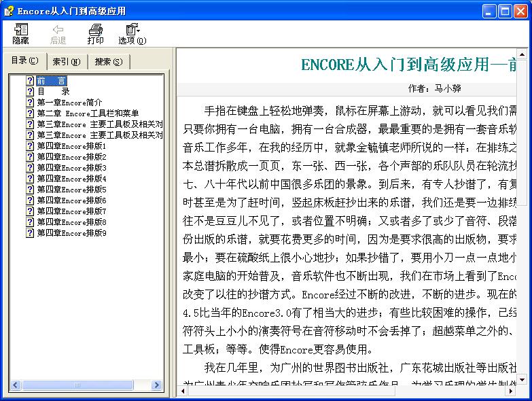Open 第四章Encore排版2 topic

[71, 157]
